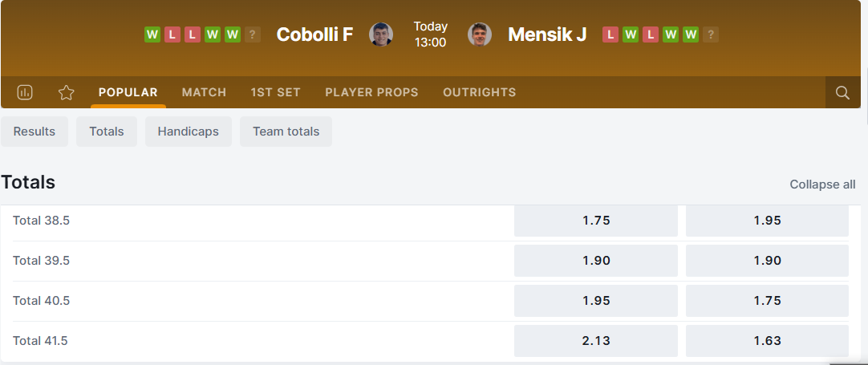Open the 1ST SET tab
Viewport: 868px width, 365px height.
tap(275, 92)
